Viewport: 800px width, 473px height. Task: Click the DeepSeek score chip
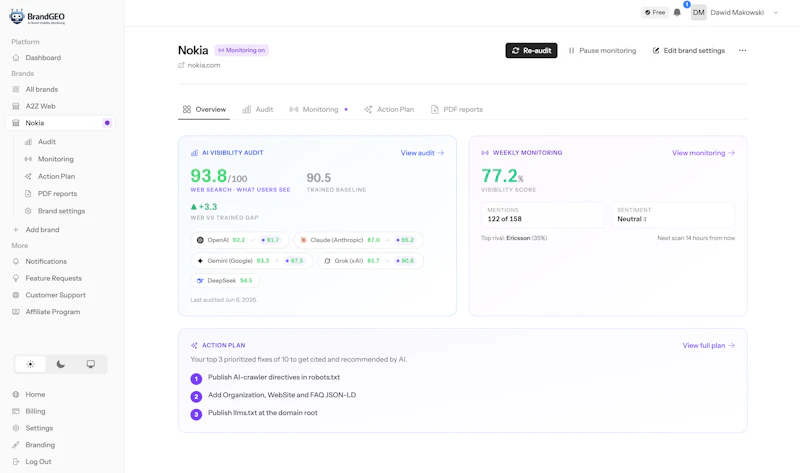(x=225, y=281)
